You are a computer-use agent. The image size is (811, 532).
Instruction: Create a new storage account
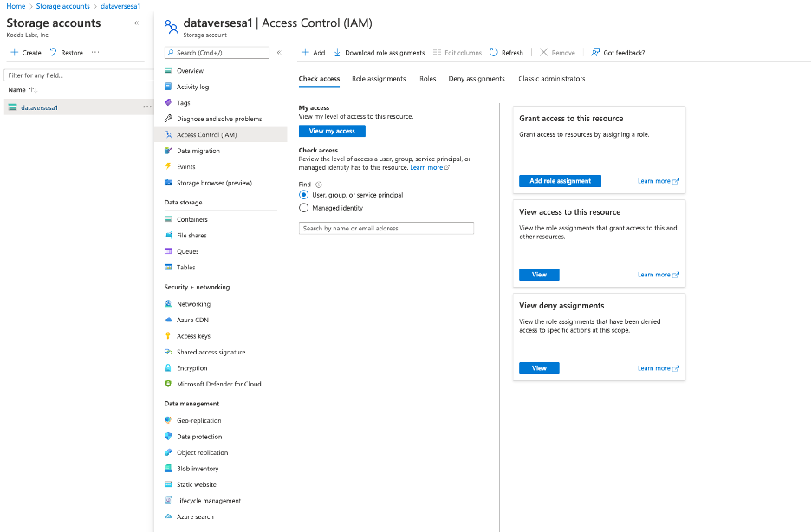(x=26, y=52)
